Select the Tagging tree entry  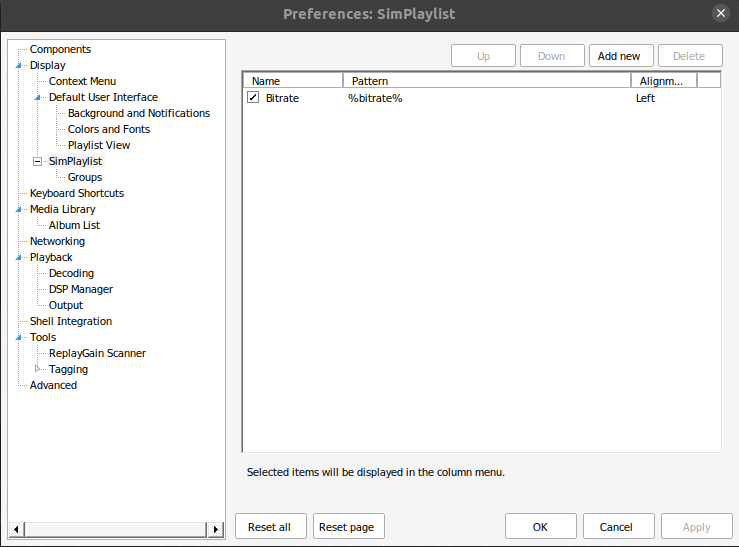tap(68, 369)
